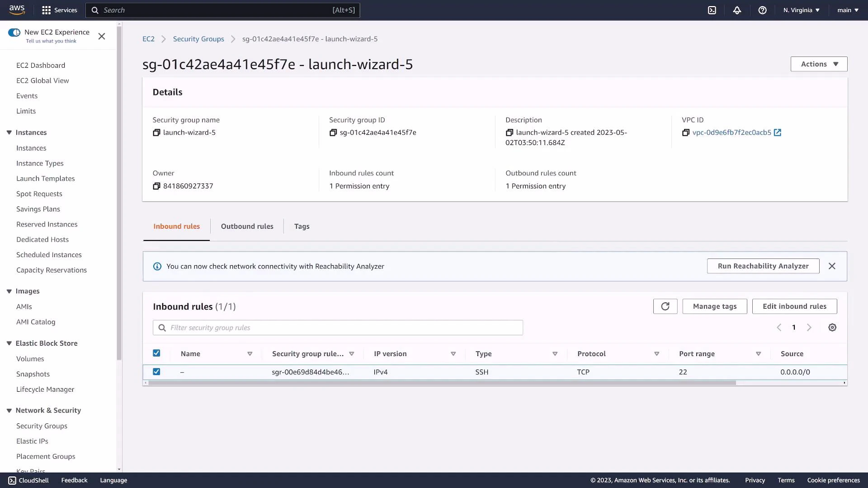868x488 pixels.
Task: Copy the security group ID
Action: point(333,132)
